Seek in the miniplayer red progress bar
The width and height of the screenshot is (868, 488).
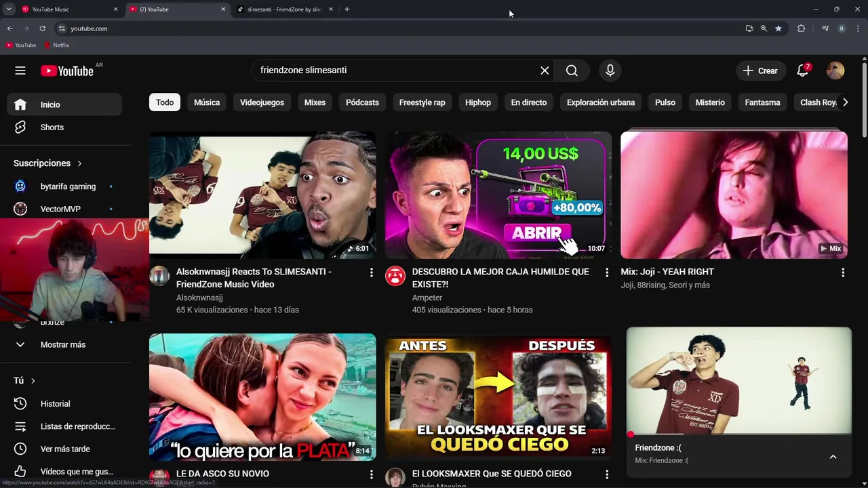(739, 434)
